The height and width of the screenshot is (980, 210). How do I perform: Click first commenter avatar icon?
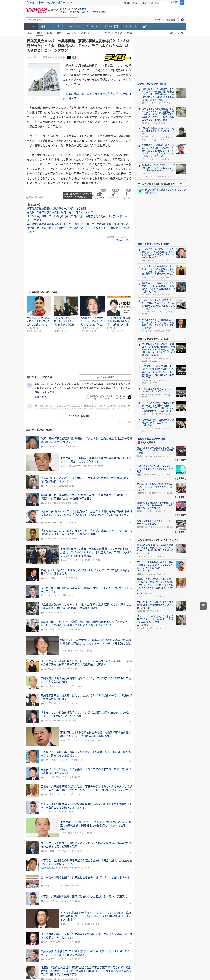point(29,385)
